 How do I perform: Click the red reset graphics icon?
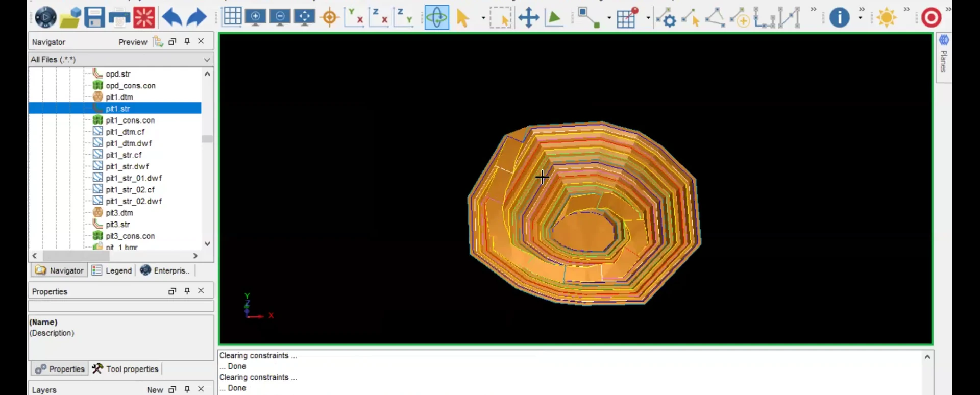coord(144,17)
